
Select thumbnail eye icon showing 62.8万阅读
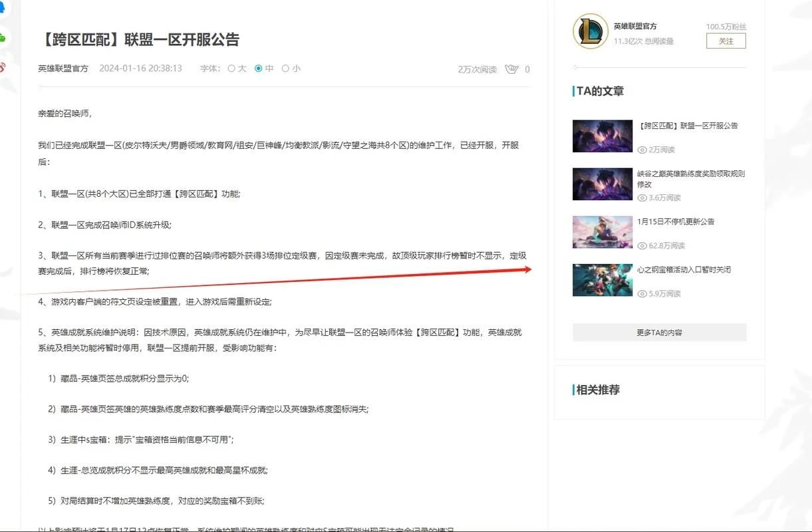pos(643,245)
